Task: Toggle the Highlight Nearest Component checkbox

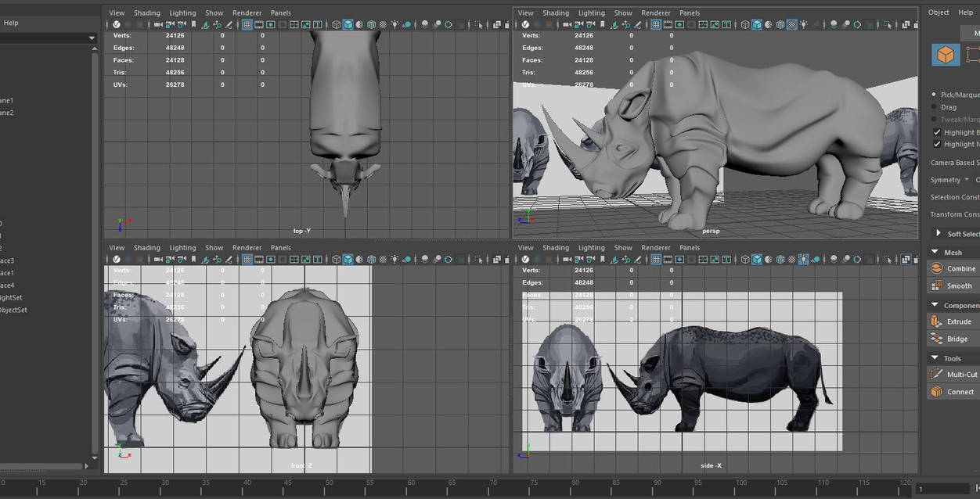Action: [x=937, y=144]
